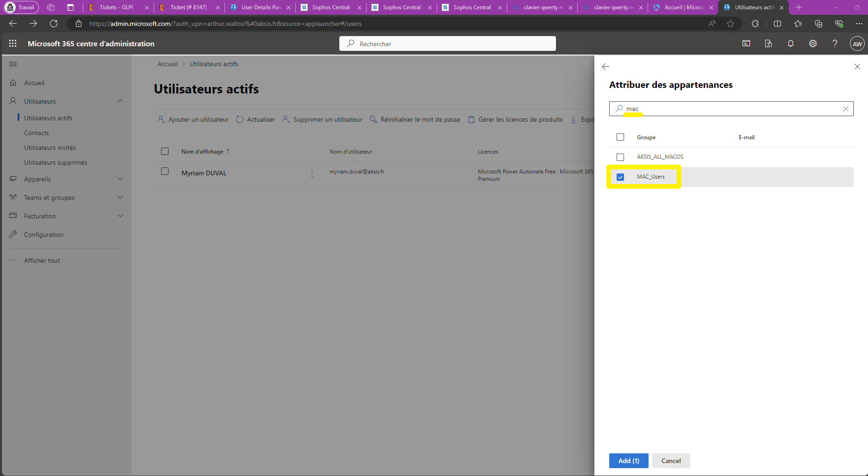868x476 pixels.
Task: Toggle browser split screen
Action: pos(778,24)
